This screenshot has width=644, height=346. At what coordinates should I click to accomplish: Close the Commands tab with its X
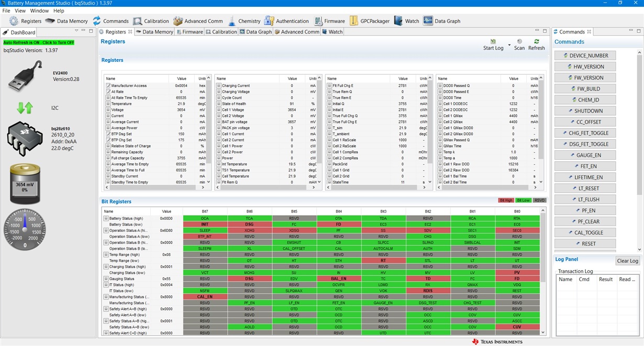tap(589, 32)
